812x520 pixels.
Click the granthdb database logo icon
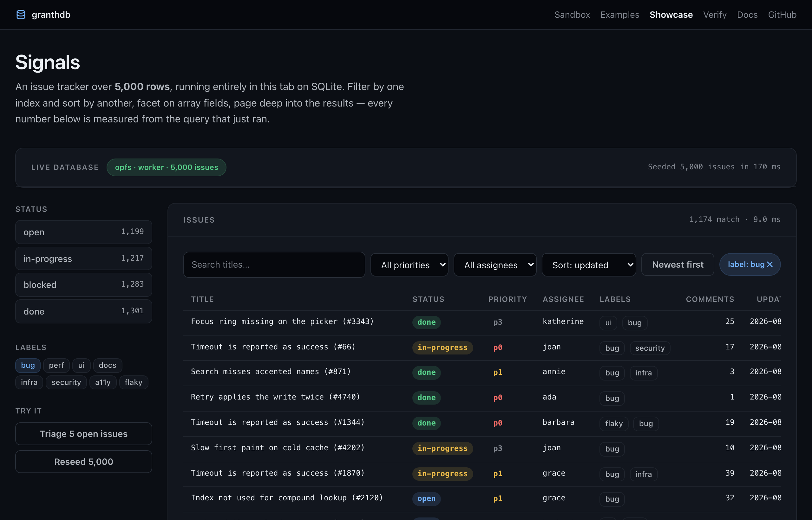pyautogui.click(x=21, y=15)
